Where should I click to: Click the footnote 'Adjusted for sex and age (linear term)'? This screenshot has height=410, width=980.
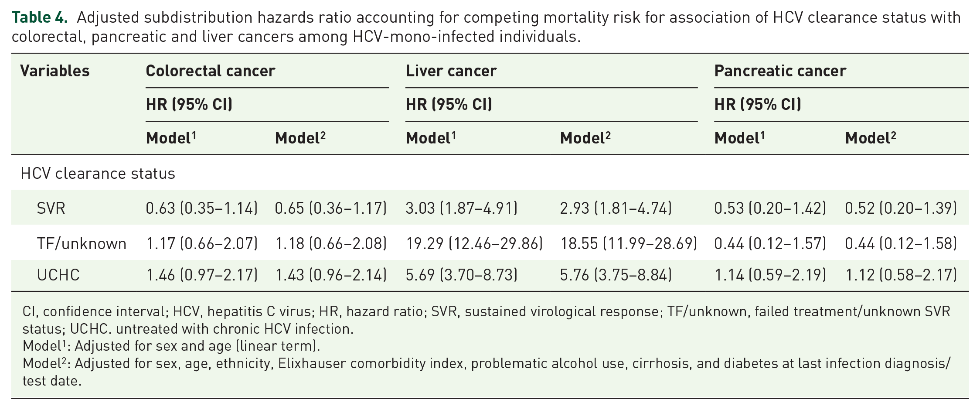click(197, 346)
